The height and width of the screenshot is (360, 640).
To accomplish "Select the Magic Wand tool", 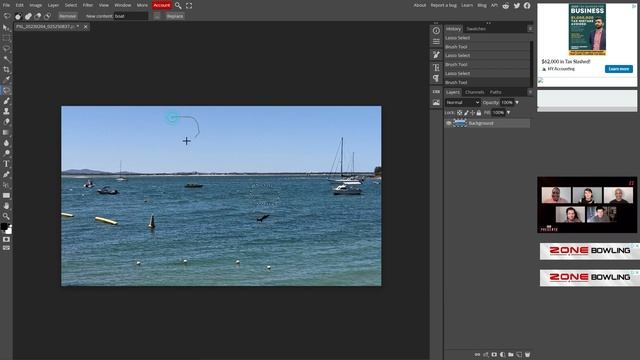I will (x=6, y=59).
